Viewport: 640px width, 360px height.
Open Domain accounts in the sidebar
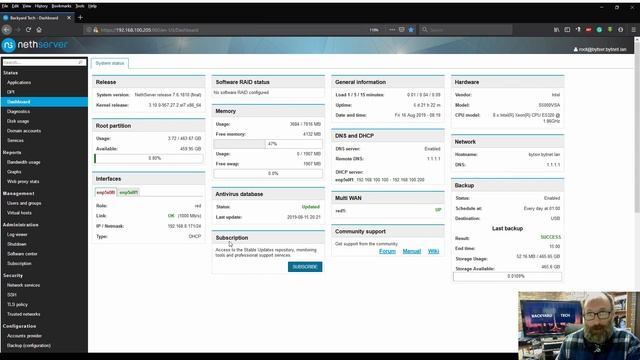click(x=24, y=131)
